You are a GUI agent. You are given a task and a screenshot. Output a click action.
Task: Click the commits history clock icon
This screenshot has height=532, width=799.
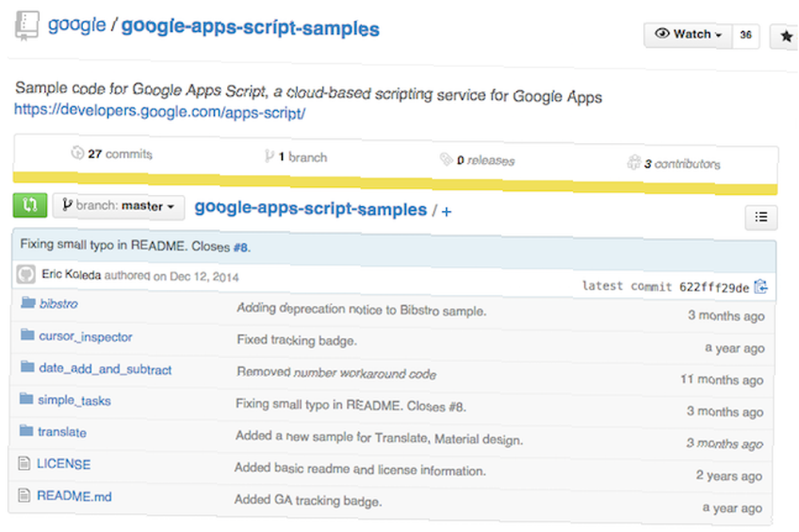78,153
